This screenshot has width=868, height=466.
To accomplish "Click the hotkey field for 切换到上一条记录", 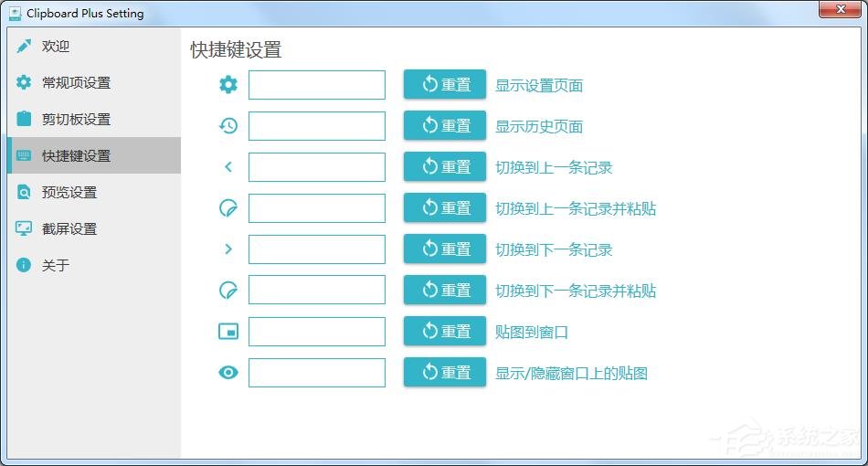I will [x=317, y=167].
